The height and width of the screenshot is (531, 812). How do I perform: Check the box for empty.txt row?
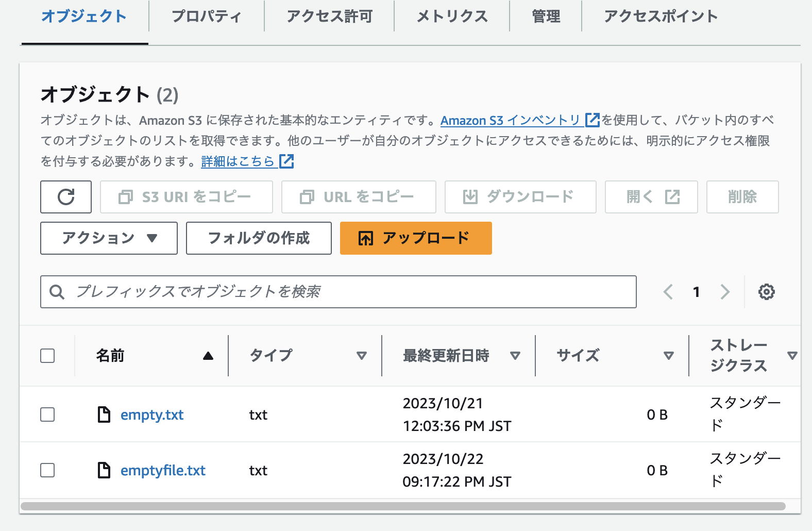pos(47,414)
